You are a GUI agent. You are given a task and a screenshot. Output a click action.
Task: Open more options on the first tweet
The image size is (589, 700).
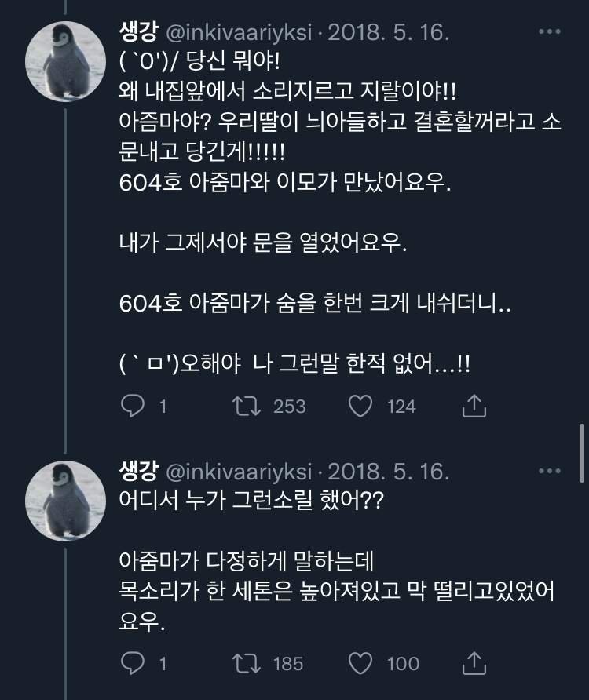[549, 32]
